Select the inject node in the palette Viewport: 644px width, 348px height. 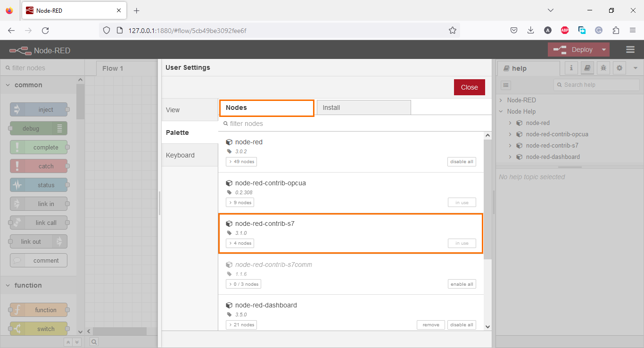point(39,109)
